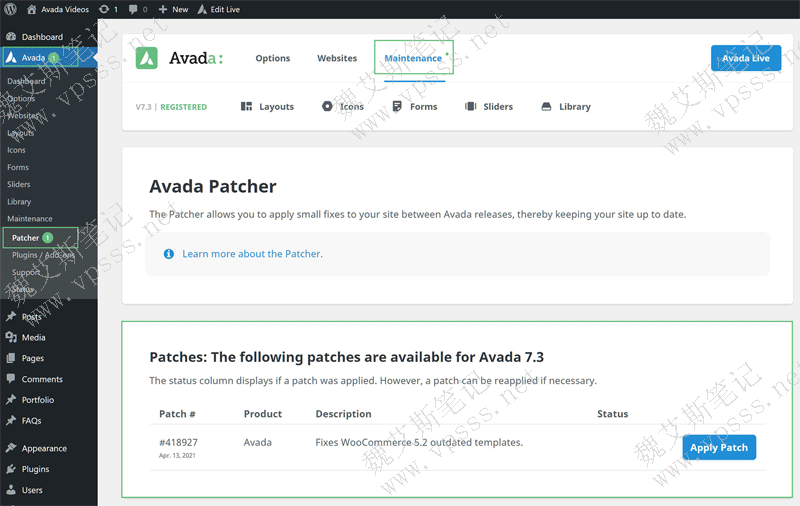Open Icons in the Avada toolbar
Image resolution: width=800 pixels, height=506 pixels.
pyautogui.click(x=343, y=107)
